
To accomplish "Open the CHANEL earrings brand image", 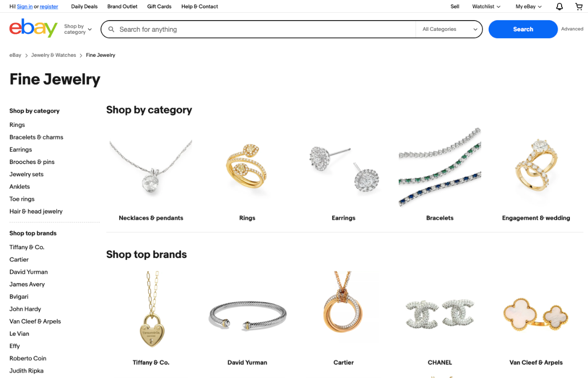I will (440, 313).
